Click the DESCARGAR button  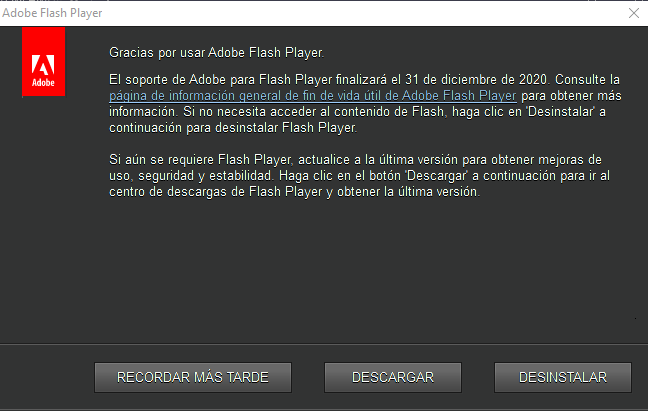[x=393, y=377]
